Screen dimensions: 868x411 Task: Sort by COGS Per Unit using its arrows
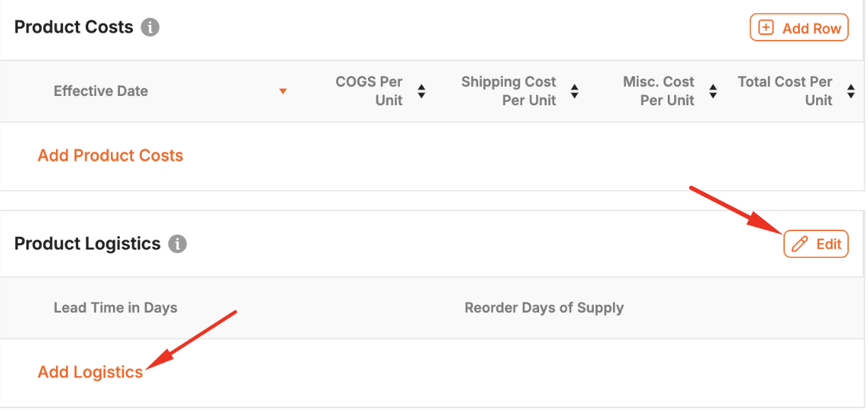[x=421, y=91]
